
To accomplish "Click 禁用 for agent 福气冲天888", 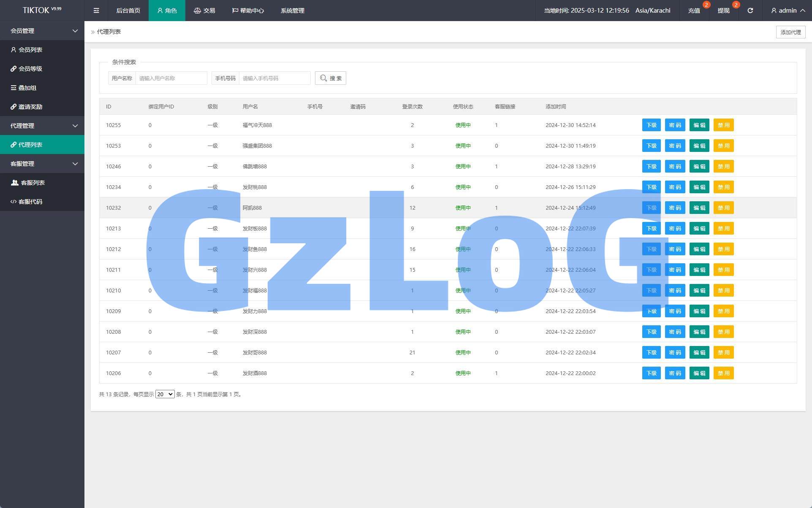I will tap(723, 125).
